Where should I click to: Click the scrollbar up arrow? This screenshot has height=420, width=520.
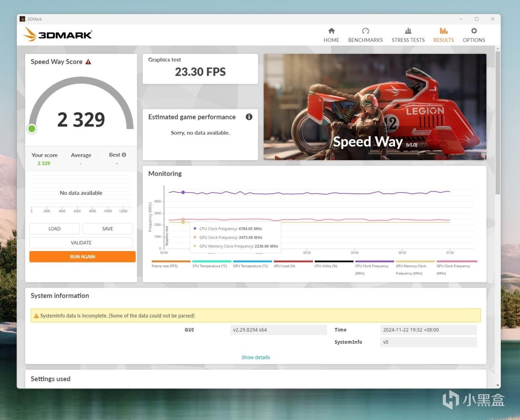(498, 49)
